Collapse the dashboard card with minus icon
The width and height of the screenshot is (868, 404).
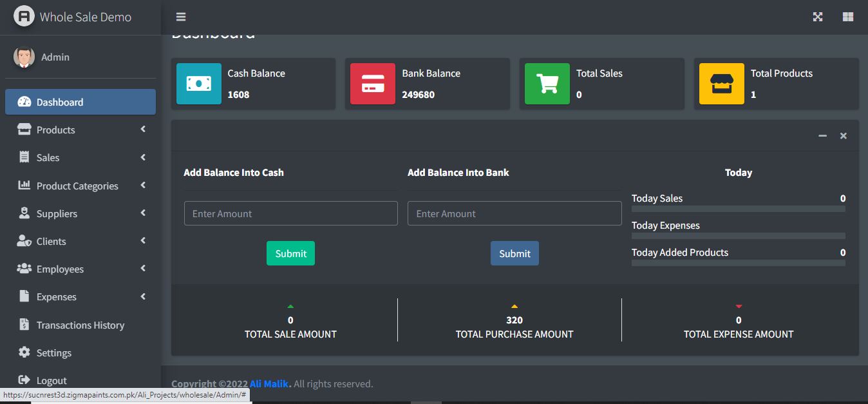[822, 136]
